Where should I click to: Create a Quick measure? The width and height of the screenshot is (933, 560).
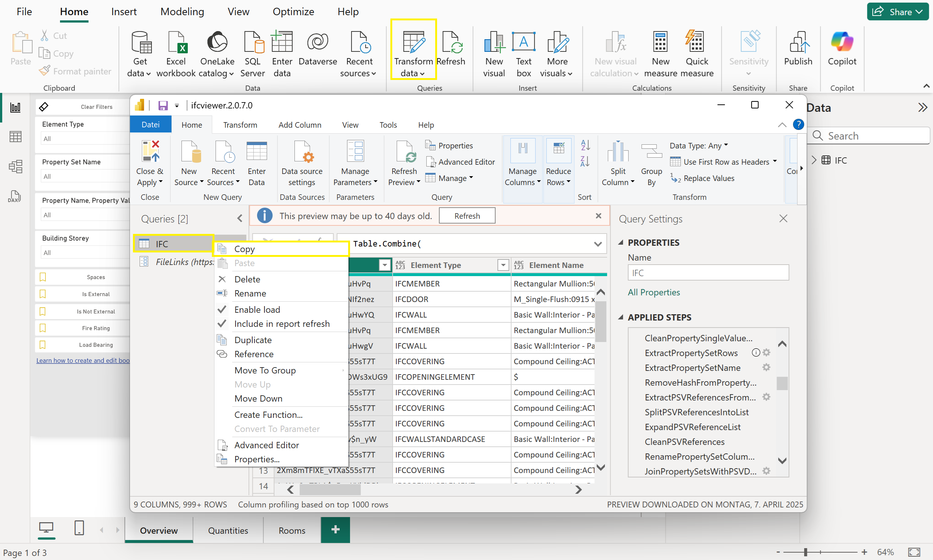click(697, 54)
